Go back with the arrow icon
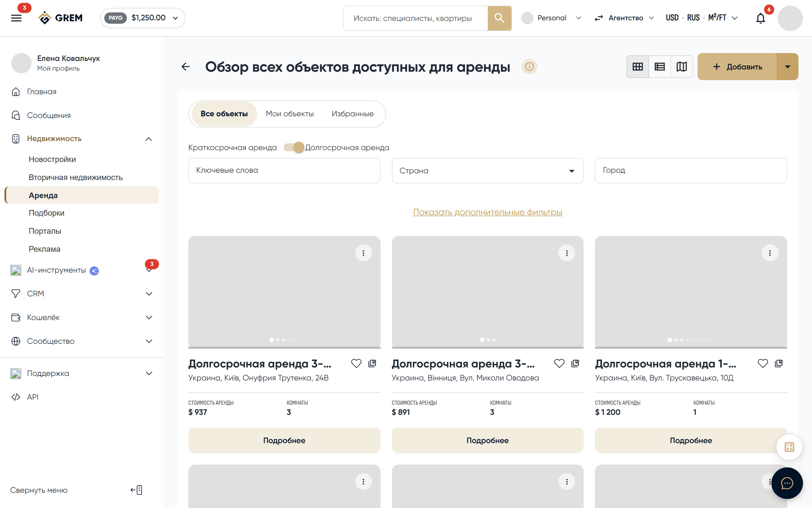Screen dimensions: 812x508 coord(186,67)
